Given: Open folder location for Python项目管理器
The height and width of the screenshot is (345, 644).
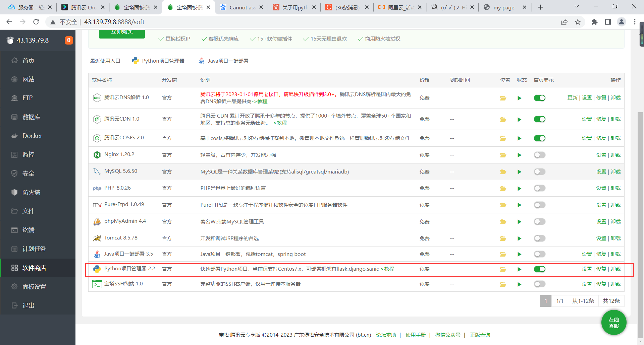Looking at the screenshot, I should tap(503, 269).
